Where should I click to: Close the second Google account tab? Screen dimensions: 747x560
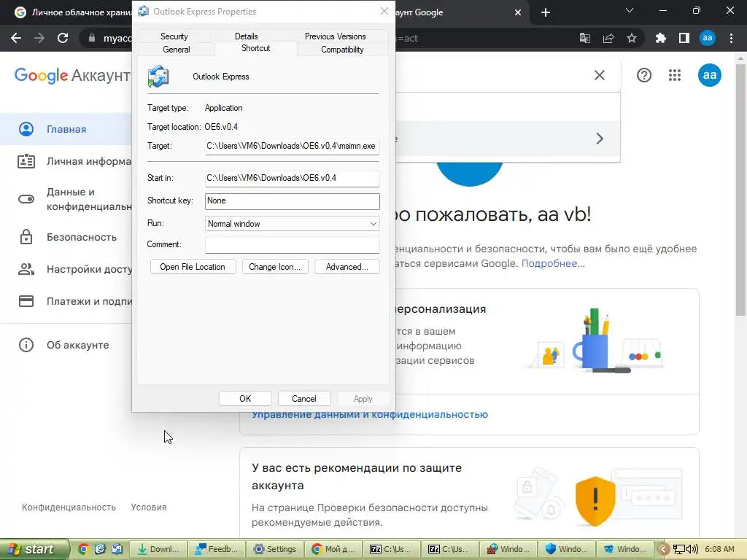tap(518, 12)
